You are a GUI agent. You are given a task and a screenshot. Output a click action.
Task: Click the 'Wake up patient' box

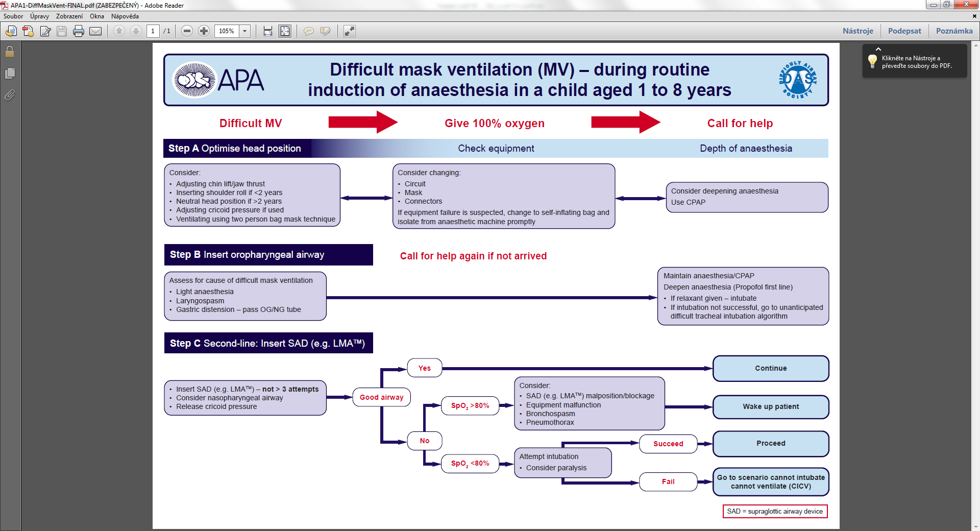point(771,407)
